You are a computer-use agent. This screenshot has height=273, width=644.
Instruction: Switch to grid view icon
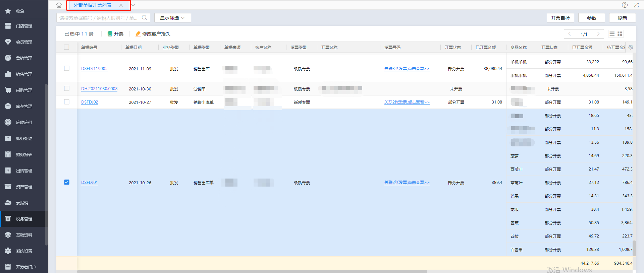point(620,34)
